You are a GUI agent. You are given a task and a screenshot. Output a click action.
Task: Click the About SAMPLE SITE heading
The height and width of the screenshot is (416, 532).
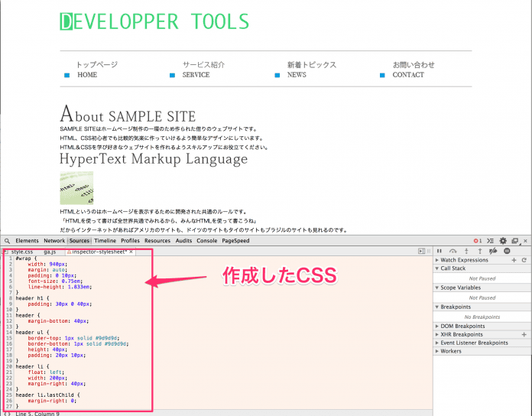[x=128, y=114]
